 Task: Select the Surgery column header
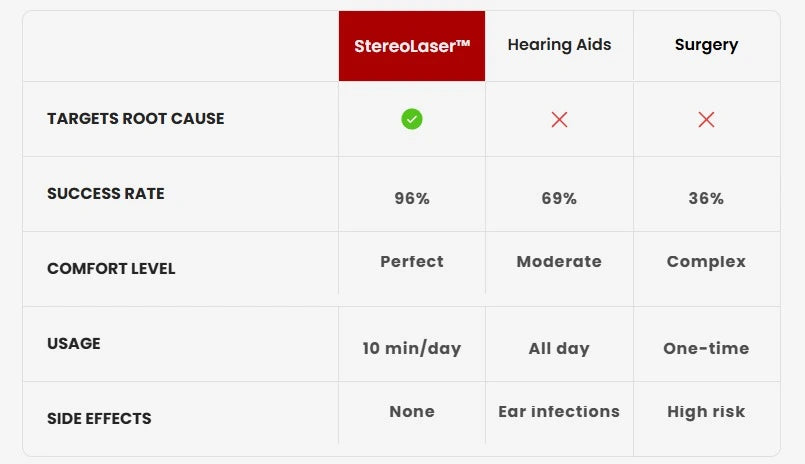pos(706,45)
